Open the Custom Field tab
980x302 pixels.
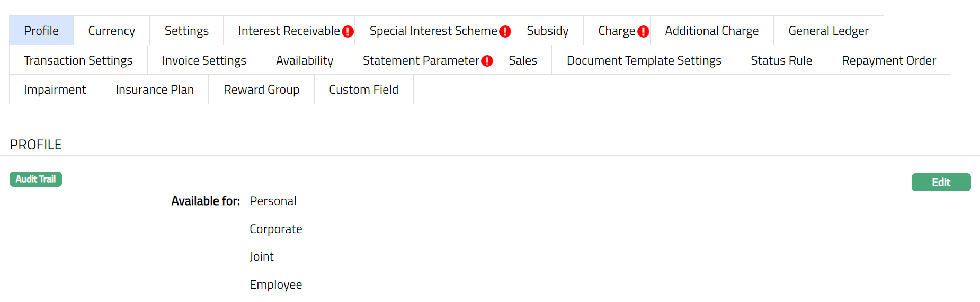coord(363,90)
